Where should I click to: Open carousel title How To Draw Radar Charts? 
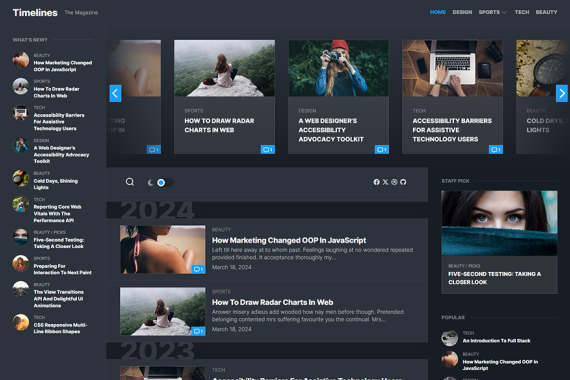click(219, 125)
